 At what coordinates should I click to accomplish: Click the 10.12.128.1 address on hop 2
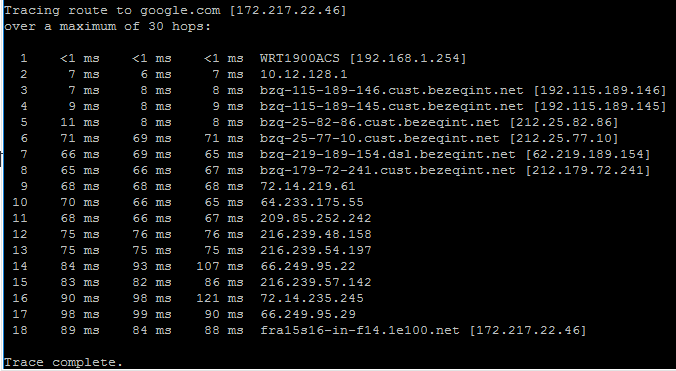pos(304,74)
